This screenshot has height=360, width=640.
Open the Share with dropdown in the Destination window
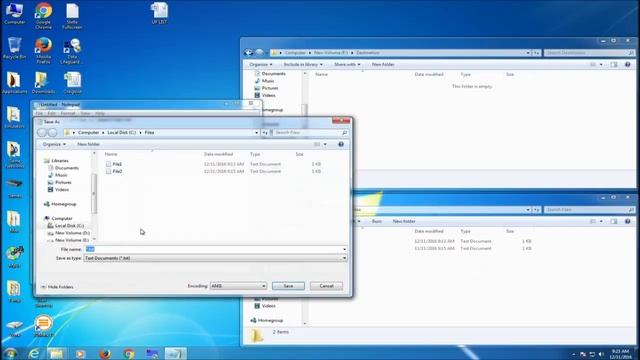point(347,64)
